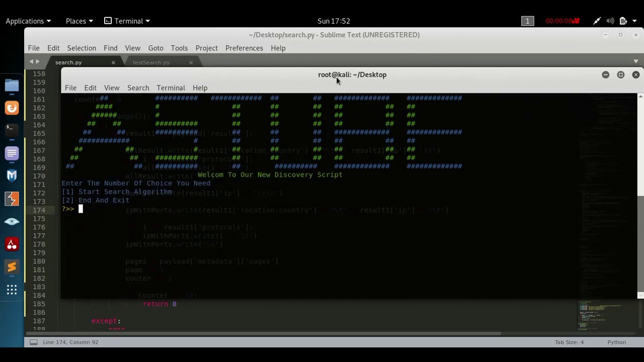This screenshot has width=644, height=362.
Task: Open terminal window File menu
Action: [70, 88]
